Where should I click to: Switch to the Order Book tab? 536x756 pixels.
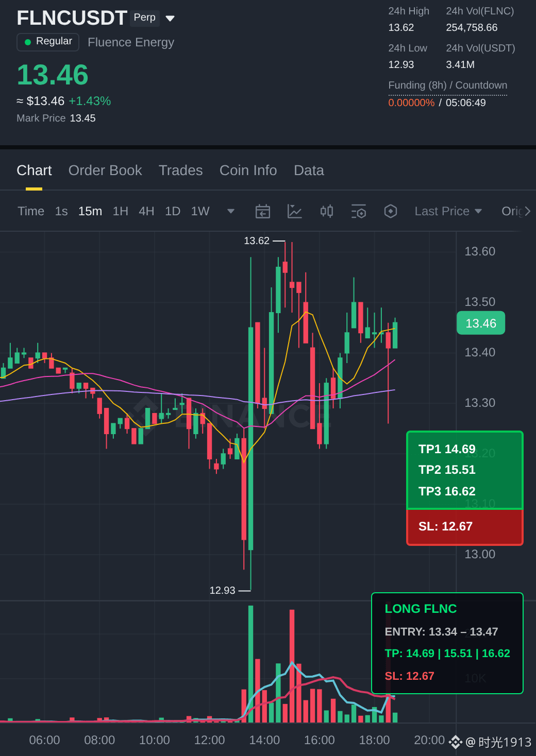pyautogui.click(x=105, y=170)
